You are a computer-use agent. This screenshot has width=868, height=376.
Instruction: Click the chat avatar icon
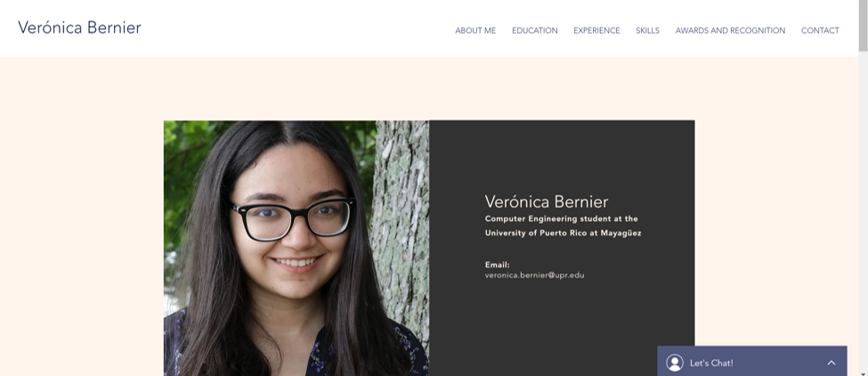click(x=674, y=363)
